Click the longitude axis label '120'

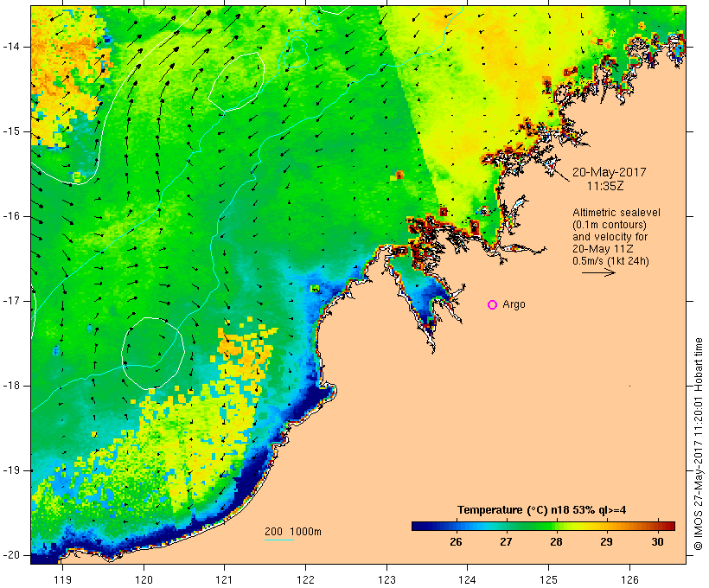click(x=144, y=579)
